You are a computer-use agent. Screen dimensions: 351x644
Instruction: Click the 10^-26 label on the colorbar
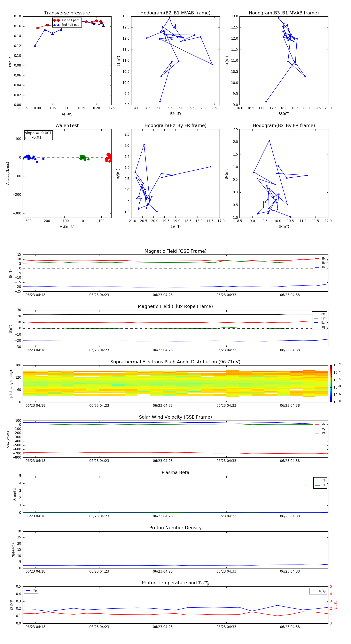337,365
